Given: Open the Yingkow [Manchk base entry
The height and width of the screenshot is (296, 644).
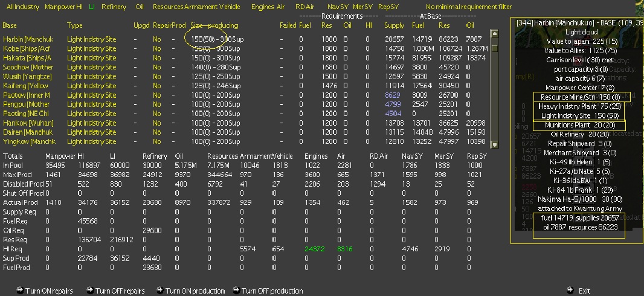Looking at the screenshot, I should (x=29, y=141).
